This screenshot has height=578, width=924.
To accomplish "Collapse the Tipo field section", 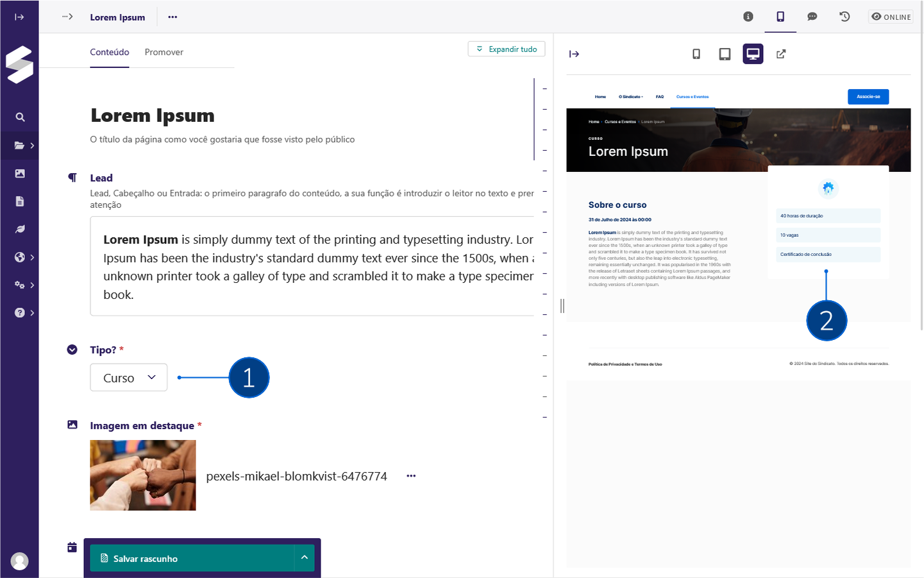I will 72,350.
